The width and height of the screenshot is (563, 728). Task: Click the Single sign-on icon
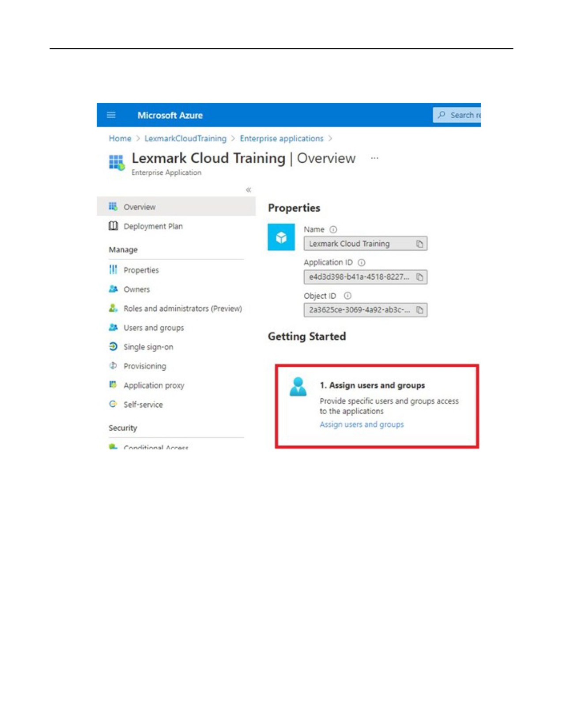[113, 346]
